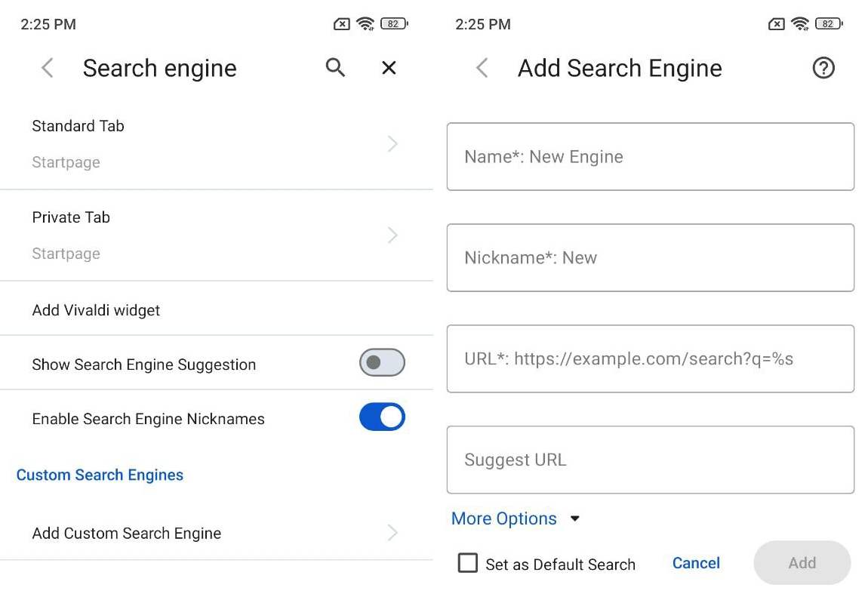Check Set as Default Search
The width and height of the screenshot is (868, 603).
point(468,563)
